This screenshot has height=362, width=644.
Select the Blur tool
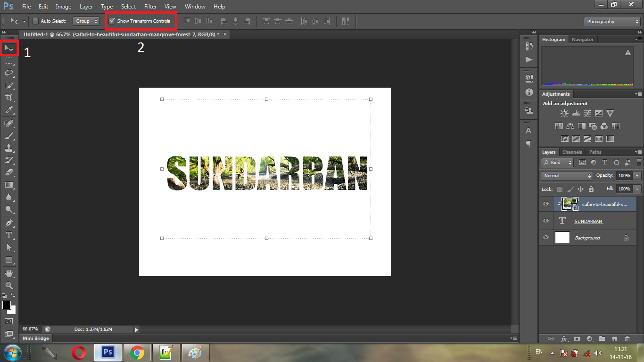[x=9, y=197]
